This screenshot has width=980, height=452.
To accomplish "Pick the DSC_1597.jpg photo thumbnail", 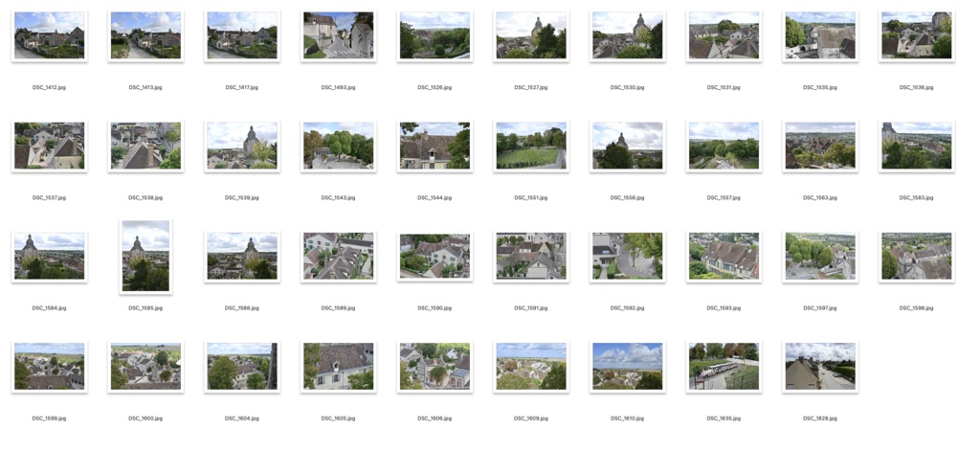I will pos(820,257).
